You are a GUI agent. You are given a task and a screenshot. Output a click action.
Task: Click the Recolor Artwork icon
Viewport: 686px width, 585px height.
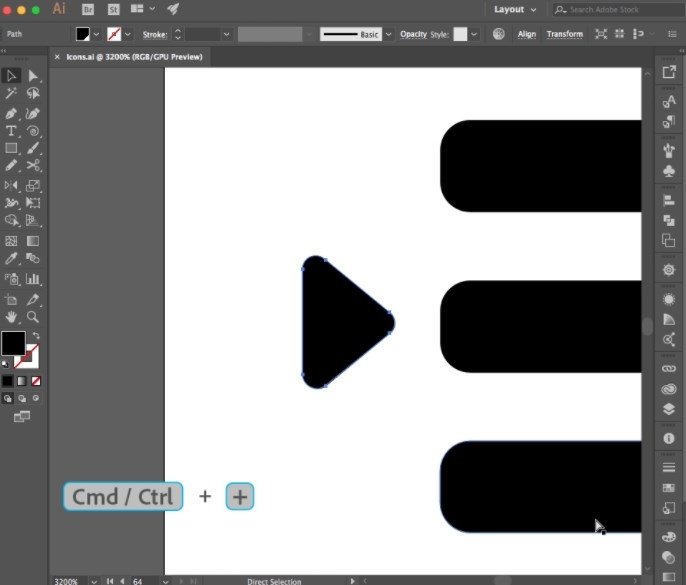point(498,34)
